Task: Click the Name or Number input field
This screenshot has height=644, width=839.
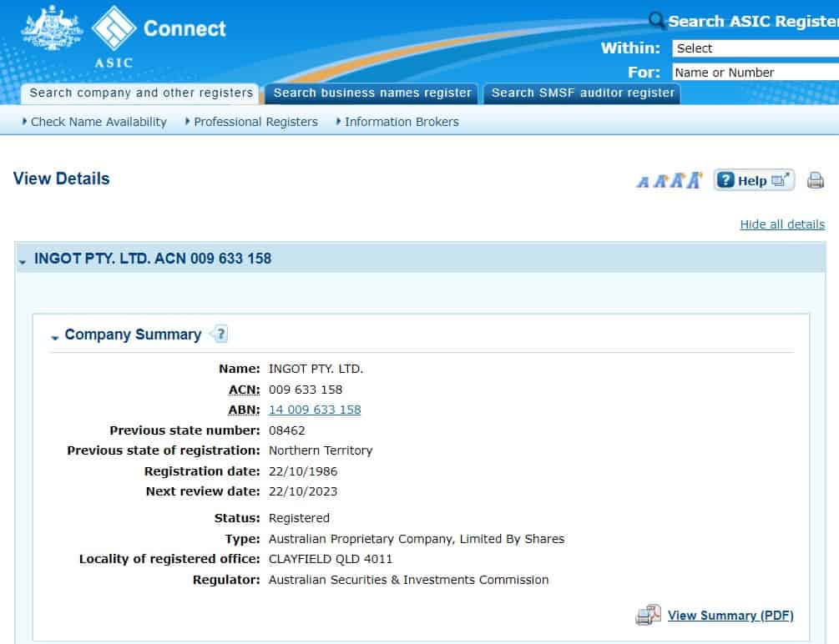Action: pos(756,73)
